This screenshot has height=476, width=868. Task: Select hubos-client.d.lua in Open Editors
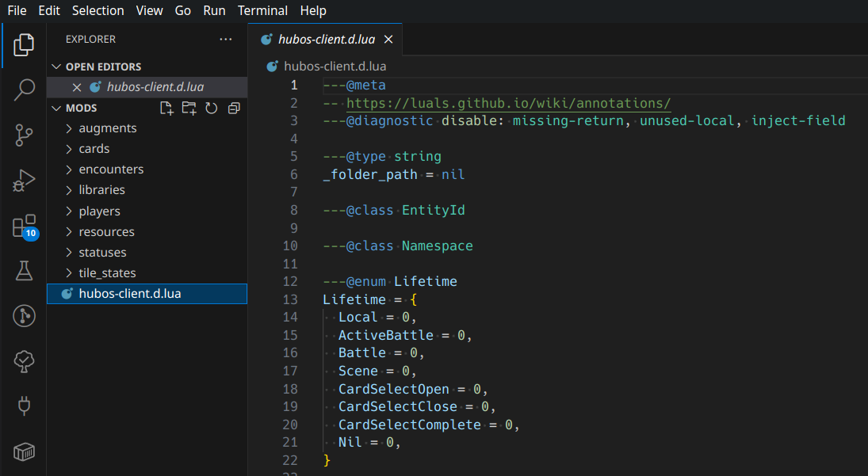click(147, 87)
